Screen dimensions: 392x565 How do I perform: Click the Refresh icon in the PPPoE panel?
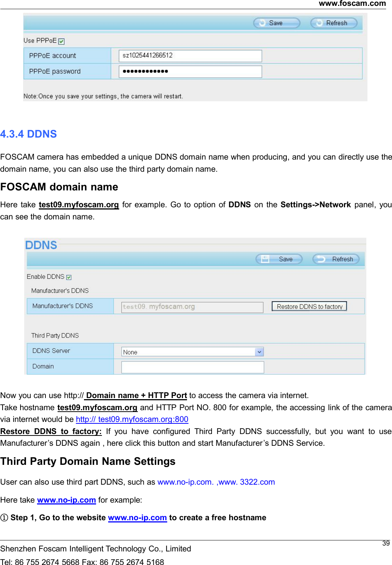[x=318, y=23]
